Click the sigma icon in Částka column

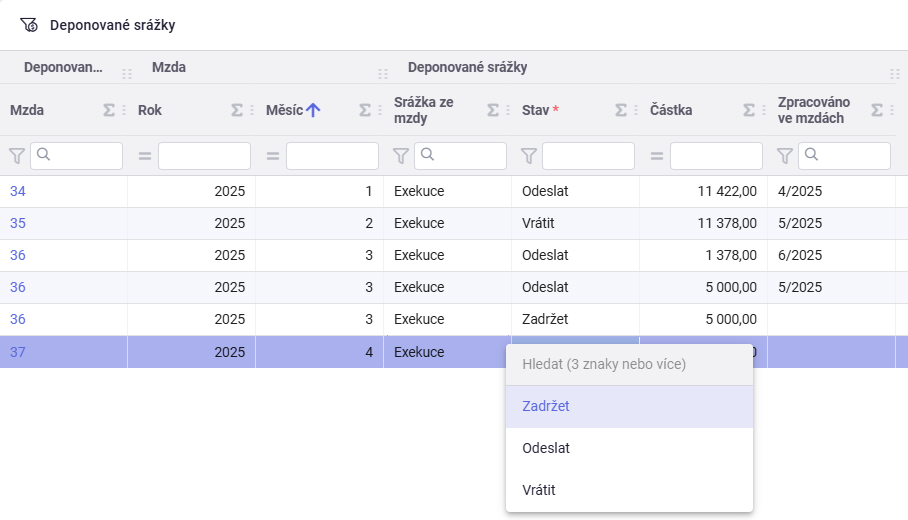point(749,111)
